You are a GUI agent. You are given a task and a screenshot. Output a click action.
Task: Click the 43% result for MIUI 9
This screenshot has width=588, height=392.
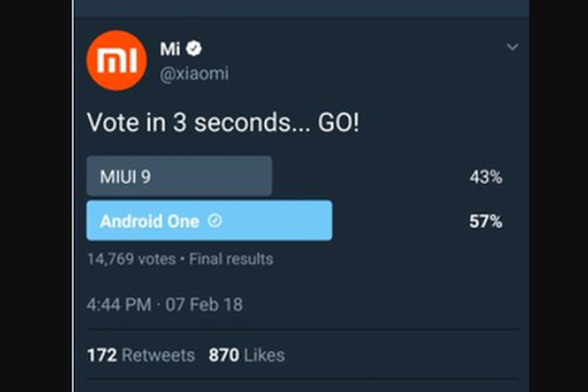485,177
